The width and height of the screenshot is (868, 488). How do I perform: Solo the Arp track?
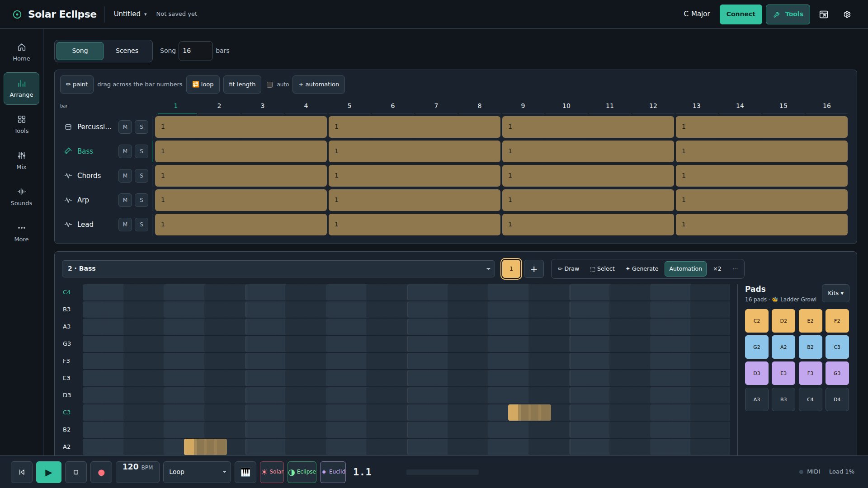click(x=142, y=200)
